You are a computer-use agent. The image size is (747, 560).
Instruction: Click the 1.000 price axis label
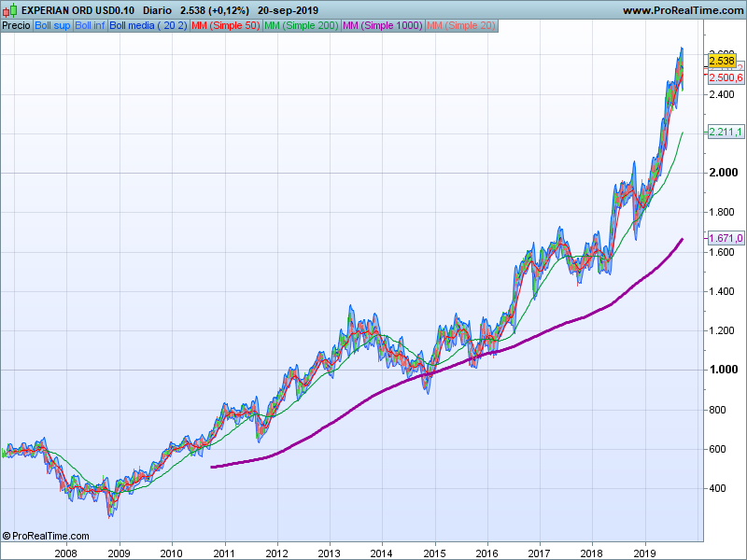tap(723, 370)
